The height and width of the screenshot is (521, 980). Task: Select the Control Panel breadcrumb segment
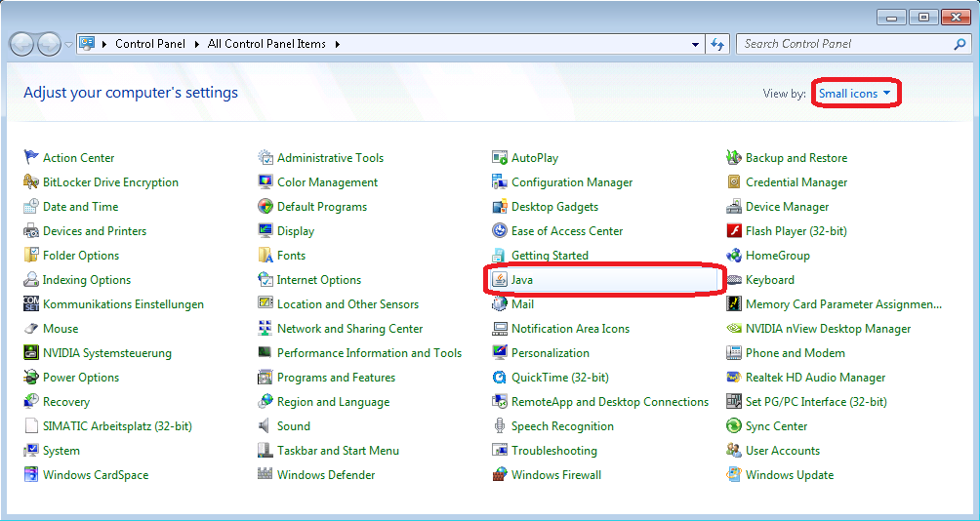click(152, 44)
